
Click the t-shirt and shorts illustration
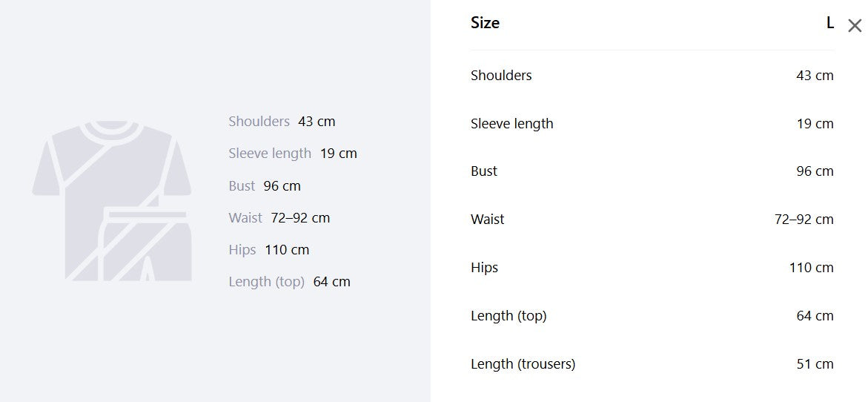(x=112, y=200)
